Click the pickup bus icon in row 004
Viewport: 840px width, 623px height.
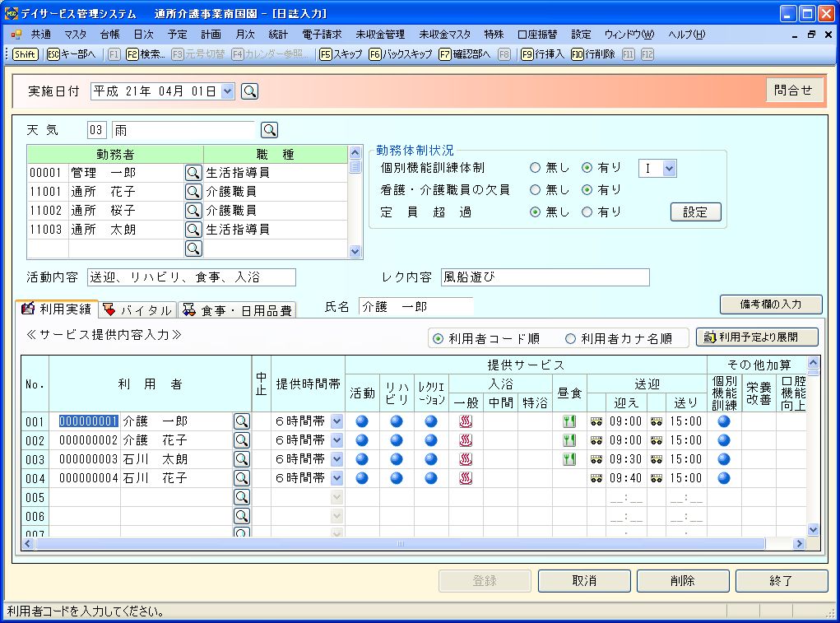click(596, 478)
